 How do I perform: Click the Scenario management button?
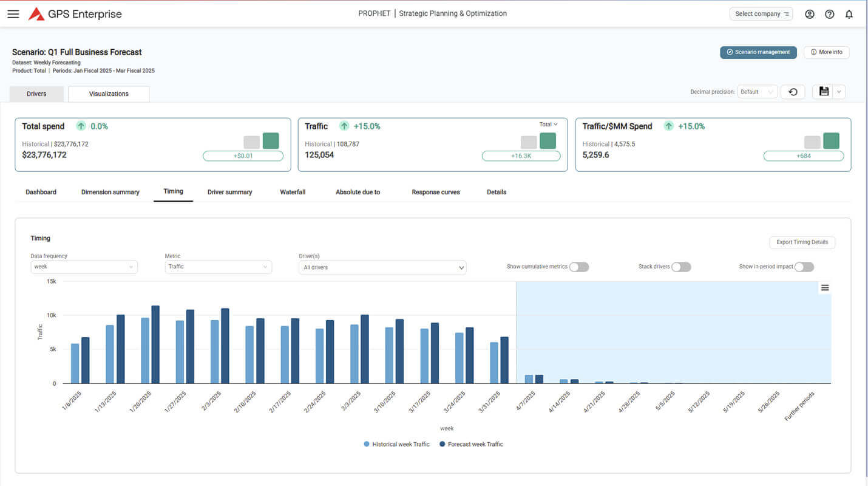click(x=758, y=52)
